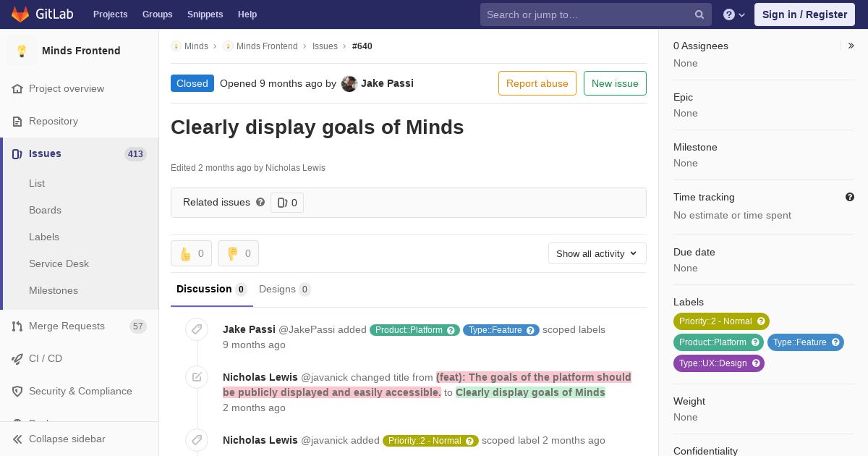Screen dimensions: 868x456
Task: Click the search magnifier icon
Action: pos(699,14)
